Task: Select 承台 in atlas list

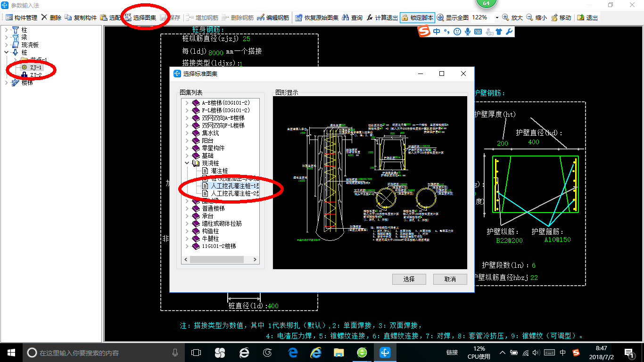Action: 207,216
